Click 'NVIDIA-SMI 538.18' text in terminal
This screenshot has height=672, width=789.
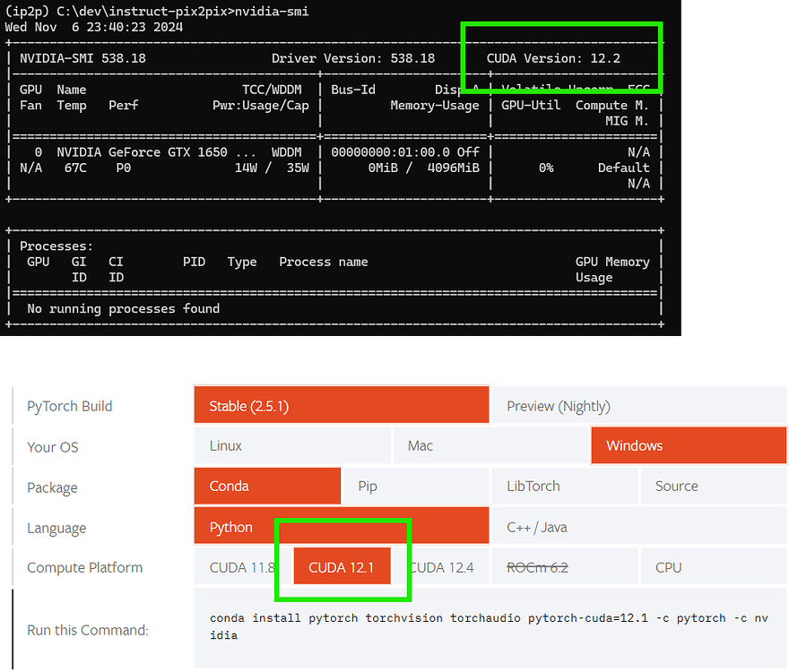pos(82,58)
